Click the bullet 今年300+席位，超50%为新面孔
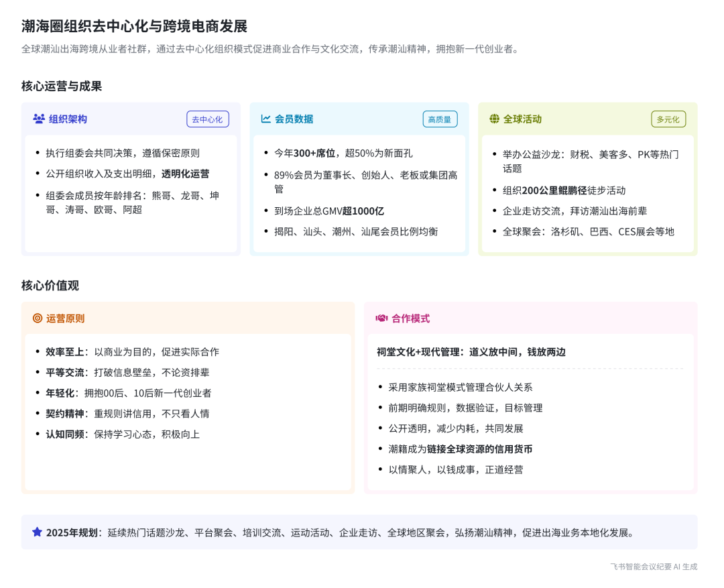724x588 pixels. (x=343, y=154)
